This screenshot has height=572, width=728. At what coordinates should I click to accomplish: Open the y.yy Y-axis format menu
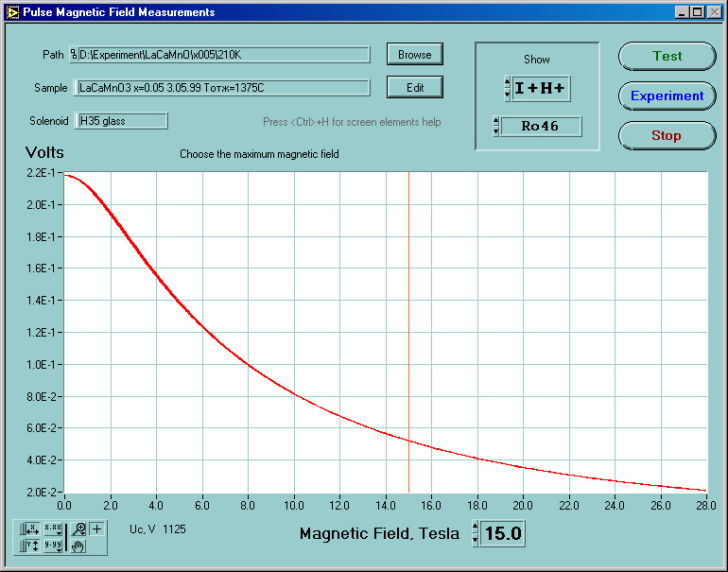pos(53,546)
